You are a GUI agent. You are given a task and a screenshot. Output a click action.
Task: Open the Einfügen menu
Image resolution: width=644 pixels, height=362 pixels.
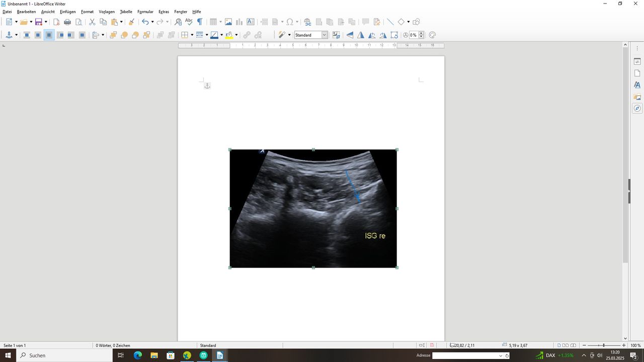click(x=67, y=12)
